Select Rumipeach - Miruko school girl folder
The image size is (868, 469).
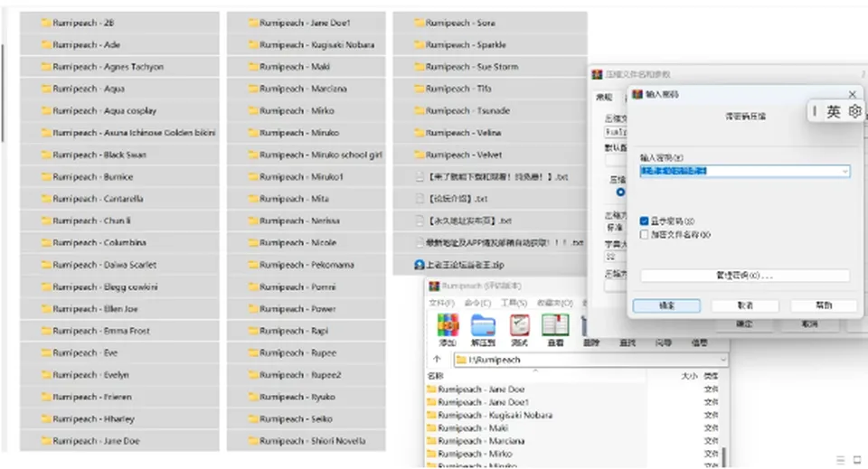click(307, 155)
